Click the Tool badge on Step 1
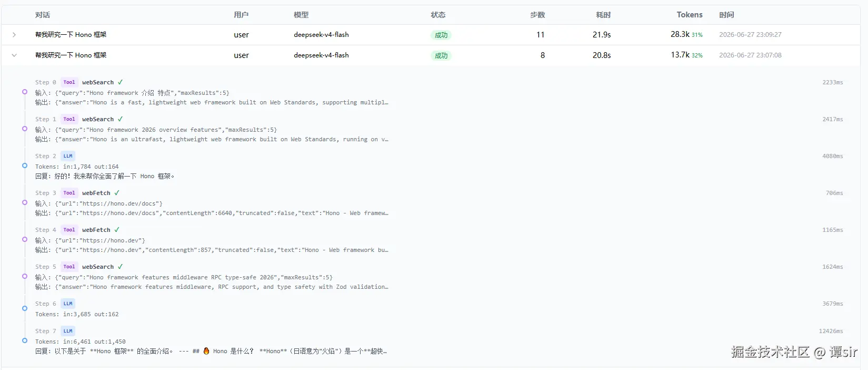868x370 pixels. pos(69,119)
